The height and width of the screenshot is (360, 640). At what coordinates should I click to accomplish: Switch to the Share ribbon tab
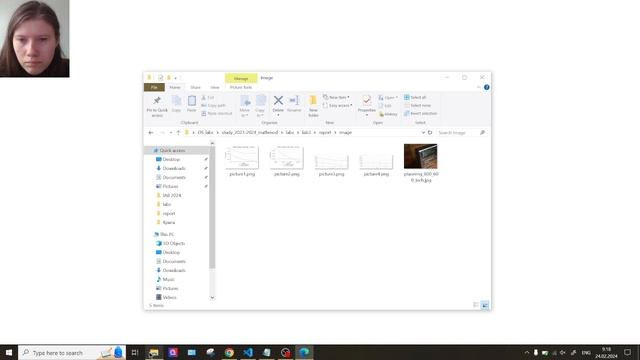(x=196, y=87)
